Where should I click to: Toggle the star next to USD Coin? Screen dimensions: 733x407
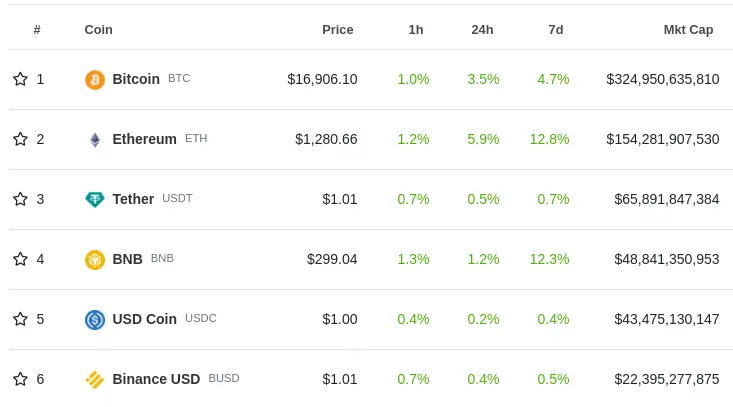(20, 319)
